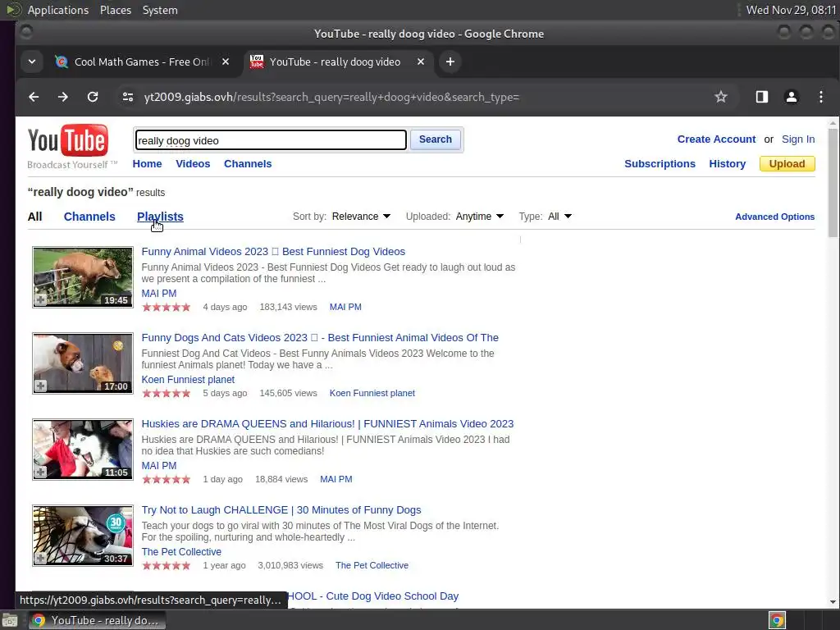Screen dimensions: 840x630
Task: Open the Places menu
Action: pyautogui.click(x=116, y=10)
